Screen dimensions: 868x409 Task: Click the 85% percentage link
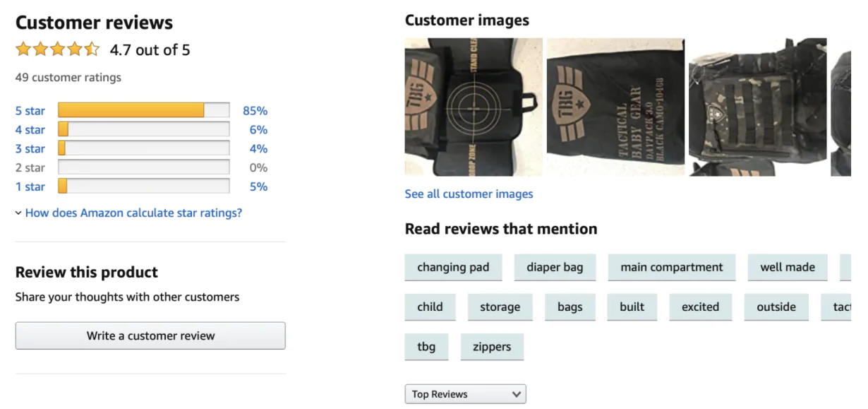[255, 110]
